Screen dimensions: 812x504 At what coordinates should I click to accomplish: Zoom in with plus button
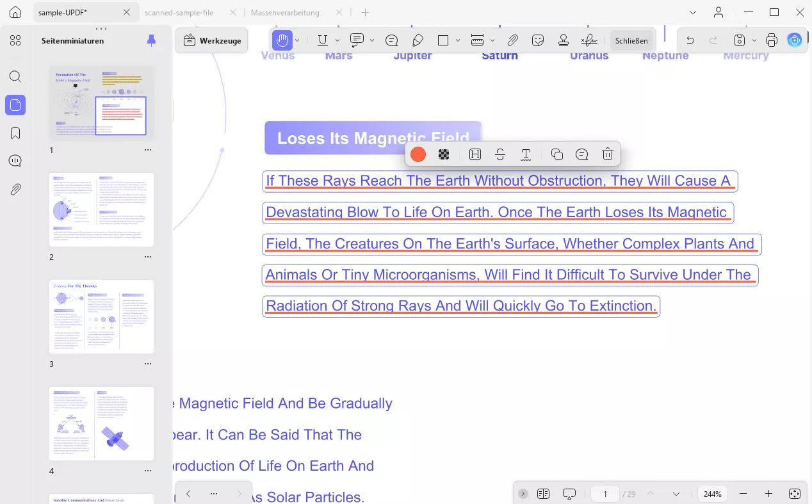(769, 494)
